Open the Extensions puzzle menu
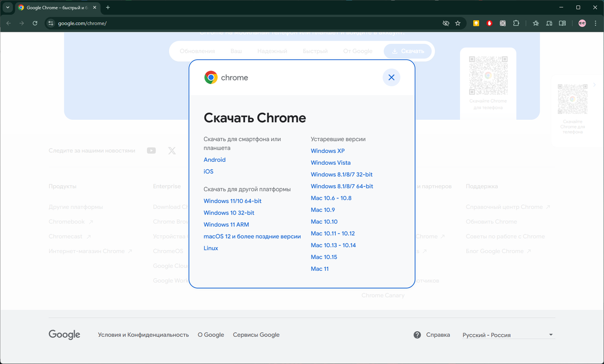 (x=516, y=23)
